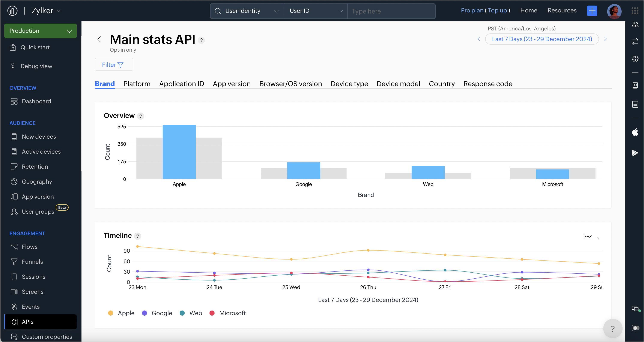
Task: Switch to the Response code tab
Action: click(488, 84)
